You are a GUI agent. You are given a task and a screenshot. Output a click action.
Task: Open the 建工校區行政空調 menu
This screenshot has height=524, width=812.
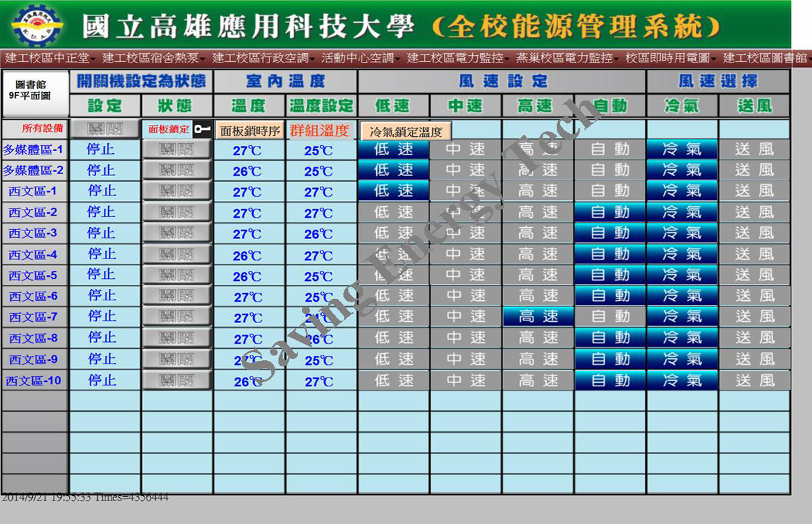(263, 58)
